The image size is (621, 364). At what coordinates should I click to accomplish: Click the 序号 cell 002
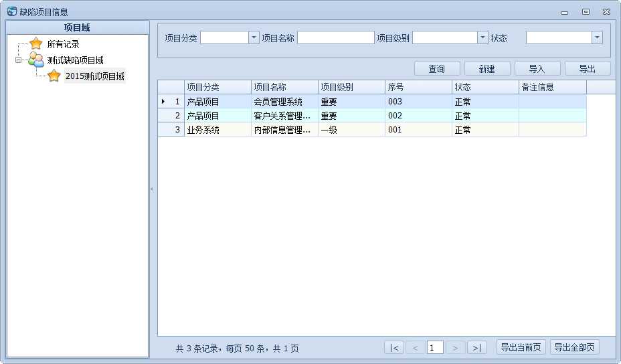[x=419, y=116]
